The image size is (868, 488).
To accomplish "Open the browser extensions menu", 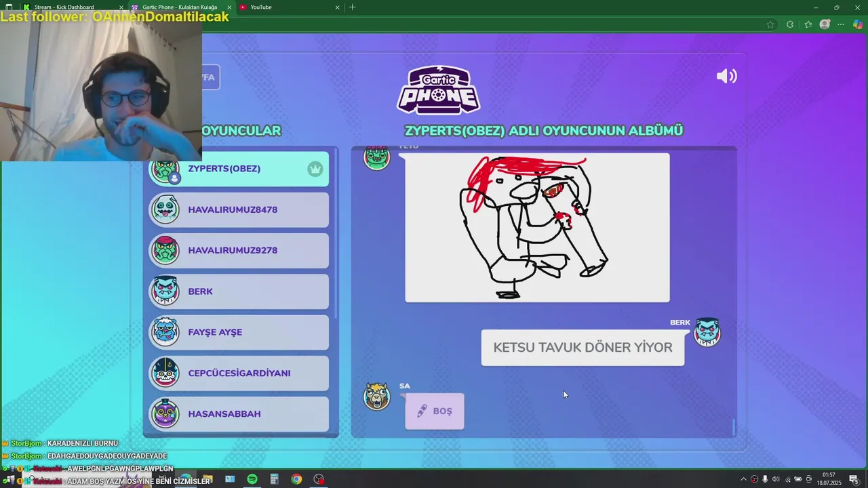I will click(x=790, y=24).
